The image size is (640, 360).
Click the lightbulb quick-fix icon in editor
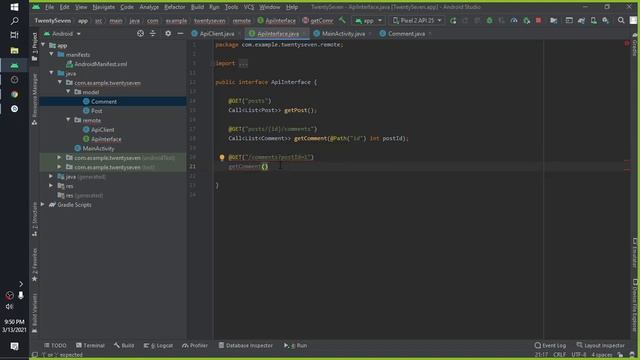222,157
